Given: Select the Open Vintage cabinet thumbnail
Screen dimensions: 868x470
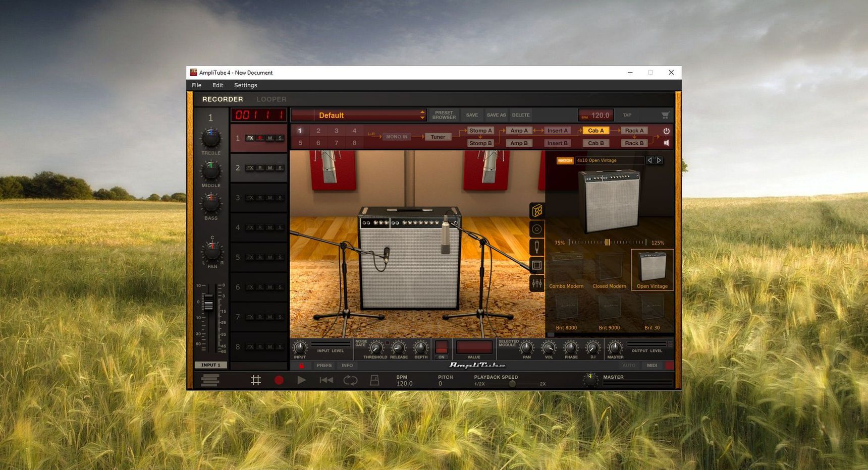Looking at the screenshot, I should (x=652, y=270).
